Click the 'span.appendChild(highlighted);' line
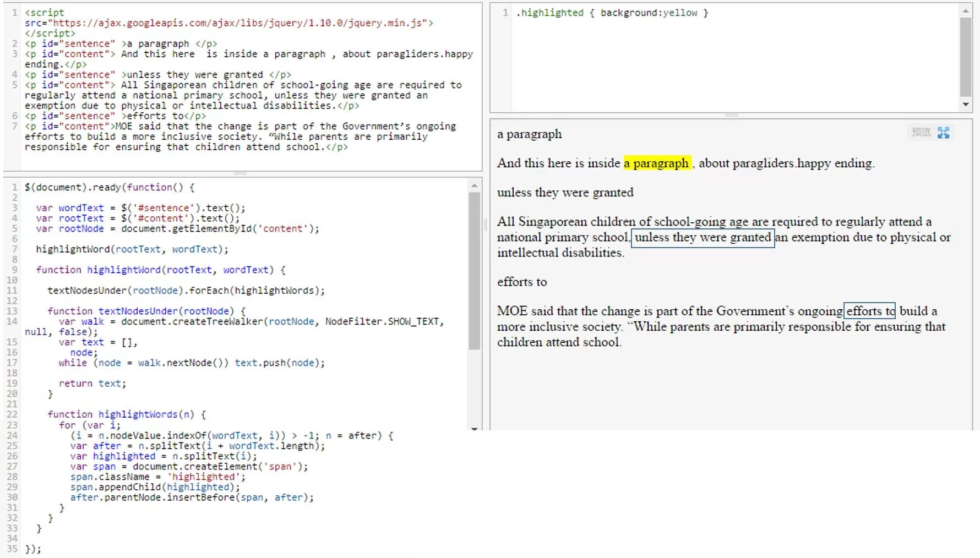 pos(155,487)
